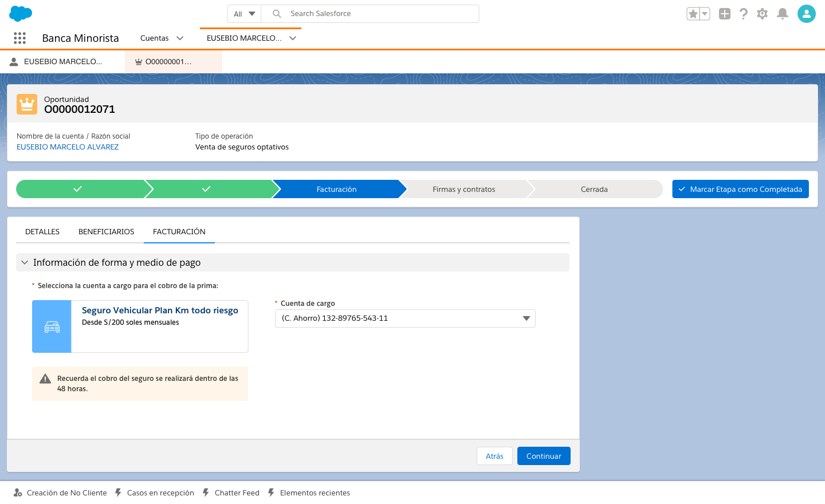Click the Banca Minorista app name
The width and height of the screenshot is (825, 504).
click(x=81, y=38)
